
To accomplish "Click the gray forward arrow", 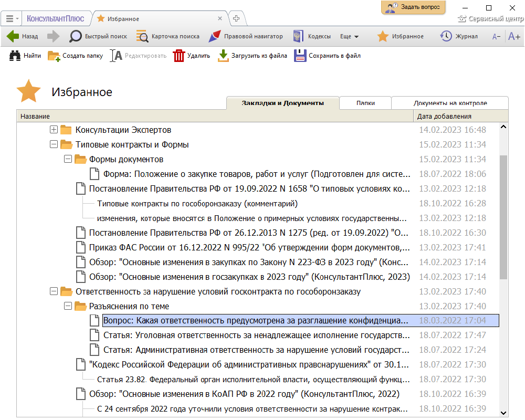I will point(53,36).
